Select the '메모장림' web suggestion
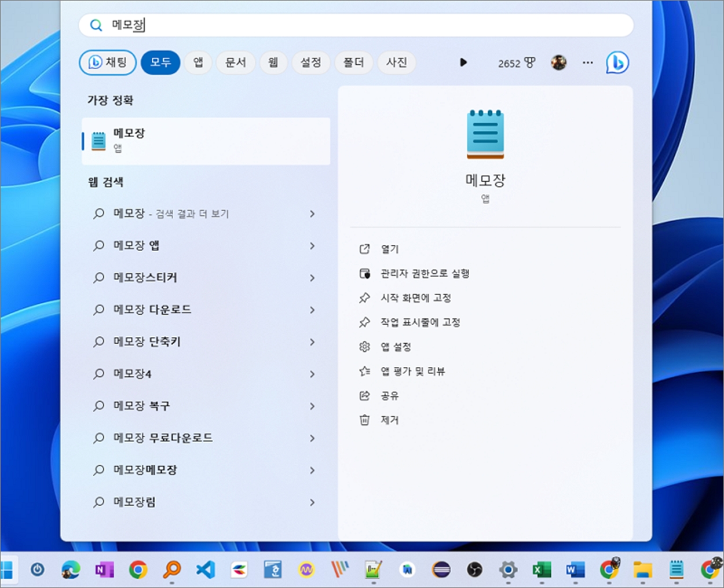The height and width of the screenshot is (588, 724). [206, 502]
